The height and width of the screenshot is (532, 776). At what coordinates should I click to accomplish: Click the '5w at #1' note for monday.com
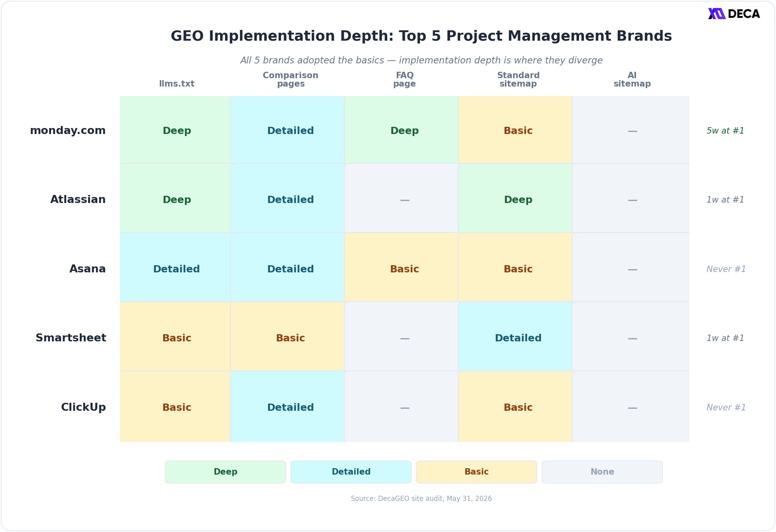pyautogui.click(x=725, y=131)
